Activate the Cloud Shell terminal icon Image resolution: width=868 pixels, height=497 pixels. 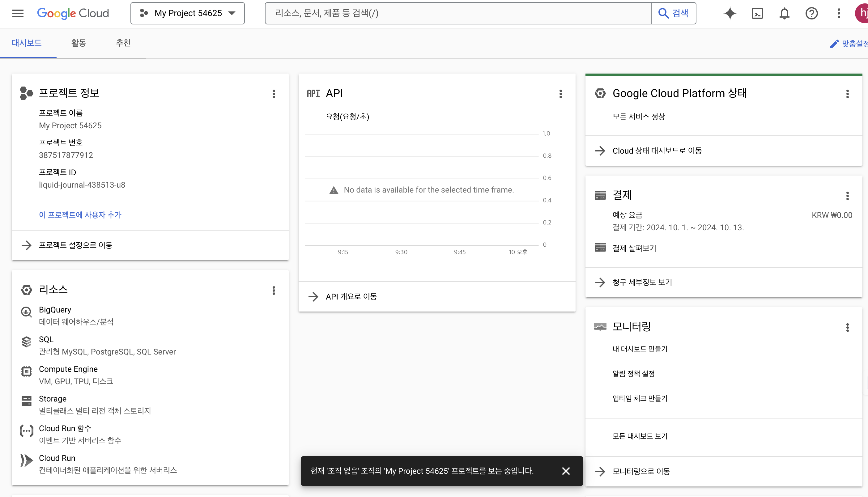click(757, 13)
